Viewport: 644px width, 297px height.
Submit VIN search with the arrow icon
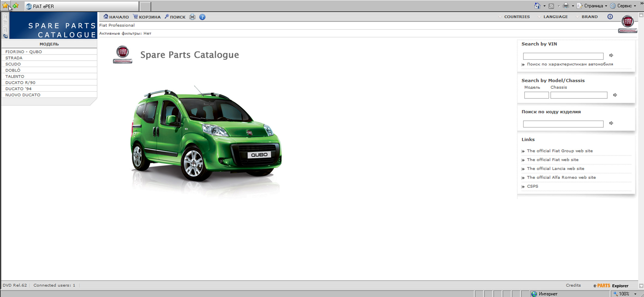pyautogui.click(x=611, y=55)
